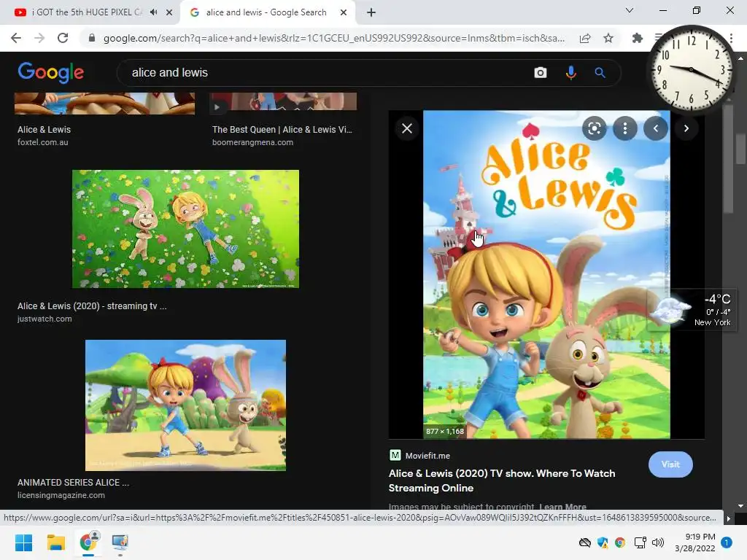
Task: Open the justwatch.com streaming tv result
Action: click(x=92, y=312)
